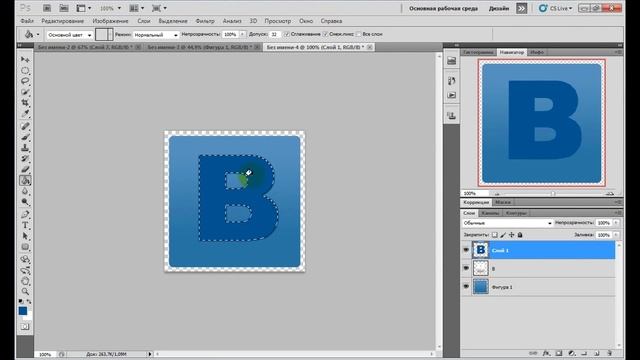
Task: Switch to the Контуры tab
Action: pyautogui.click(x=516, y=213)
